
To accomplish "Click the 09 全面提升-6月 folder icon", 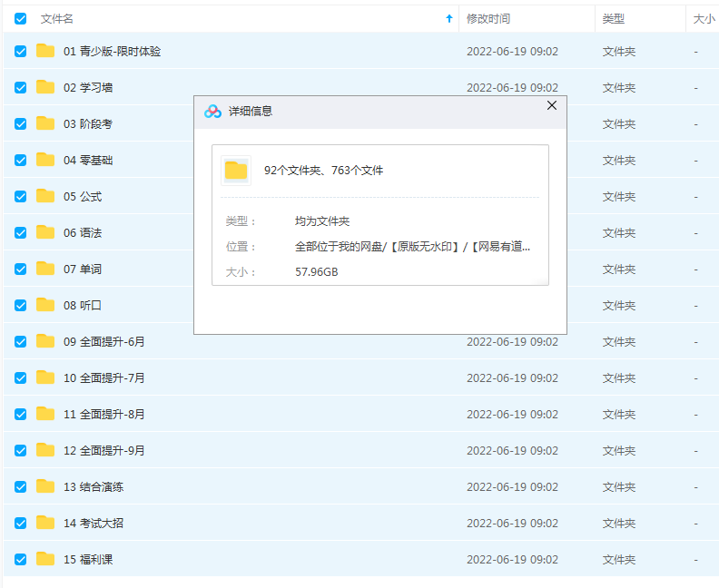I will pos(45,340).
